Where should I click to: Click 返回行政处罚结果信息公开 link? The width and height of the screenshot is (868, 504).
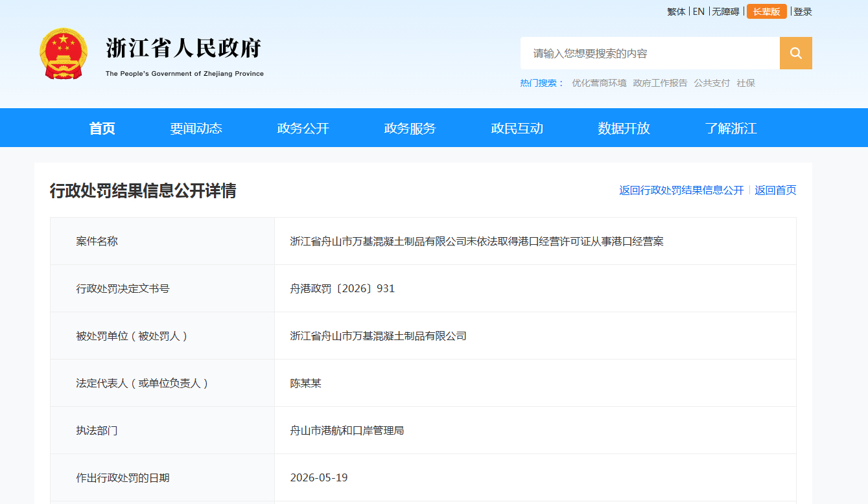tap(681, 190)
